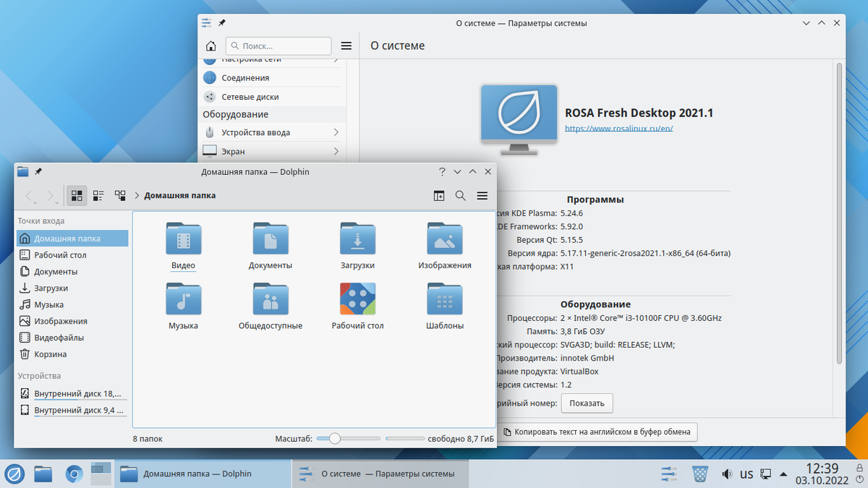Open the Рабочий стол folder icon in file view

(357, 299)
